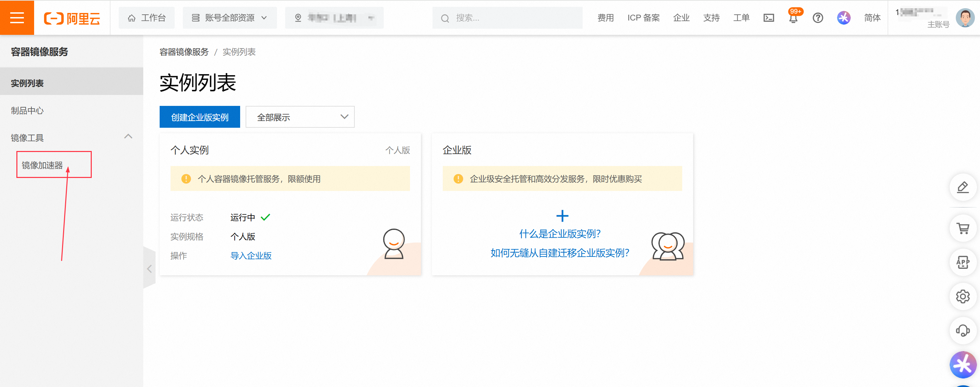
Task: Open the APP download icon on the right edge
Action: (963, 262)
